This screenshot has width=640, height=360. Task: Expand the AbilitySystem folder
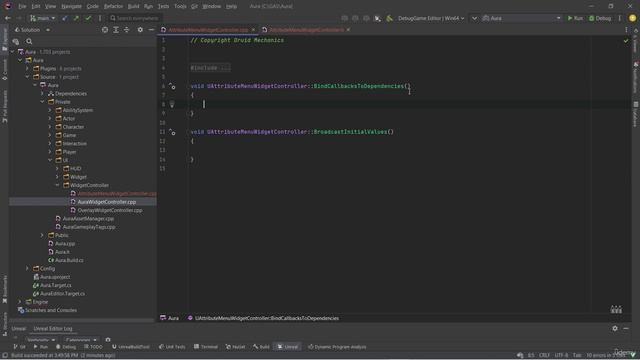50,110
